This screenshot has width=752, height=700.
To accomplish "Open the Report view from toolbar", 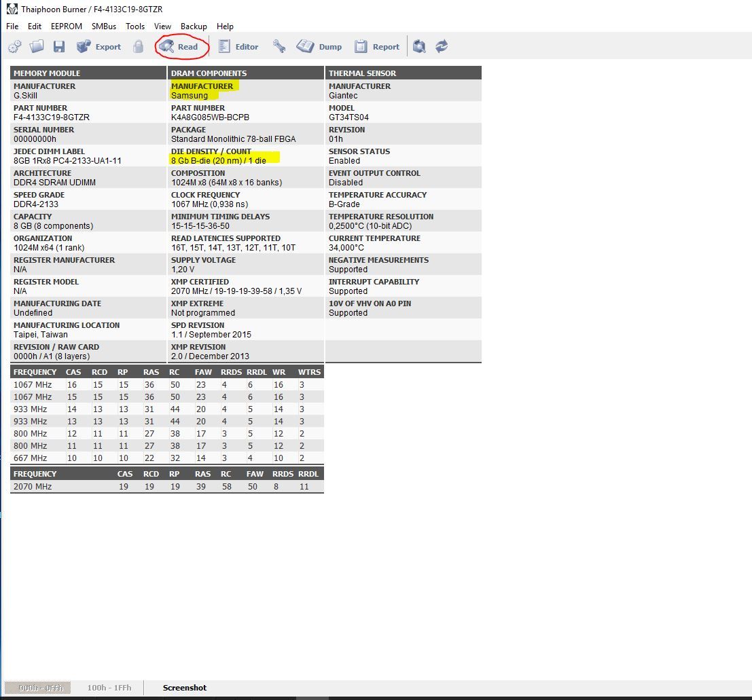I will (x=377, y=46).
